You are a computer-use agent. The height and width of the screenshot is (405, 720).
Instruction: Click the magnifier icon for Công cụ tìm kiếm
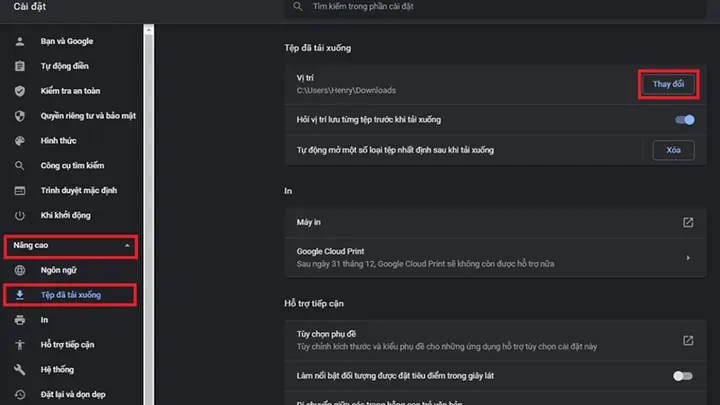pyautogui.click(x=19, y=166)
